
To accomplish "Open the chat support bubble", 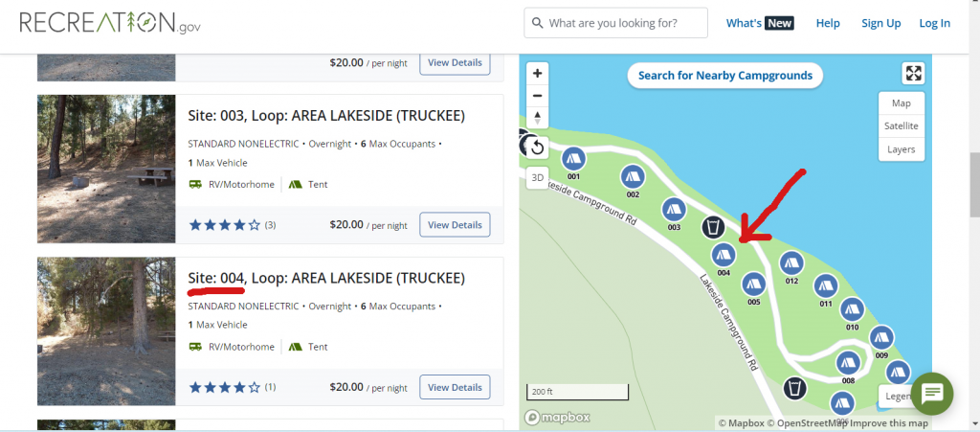I will [933, 393].
